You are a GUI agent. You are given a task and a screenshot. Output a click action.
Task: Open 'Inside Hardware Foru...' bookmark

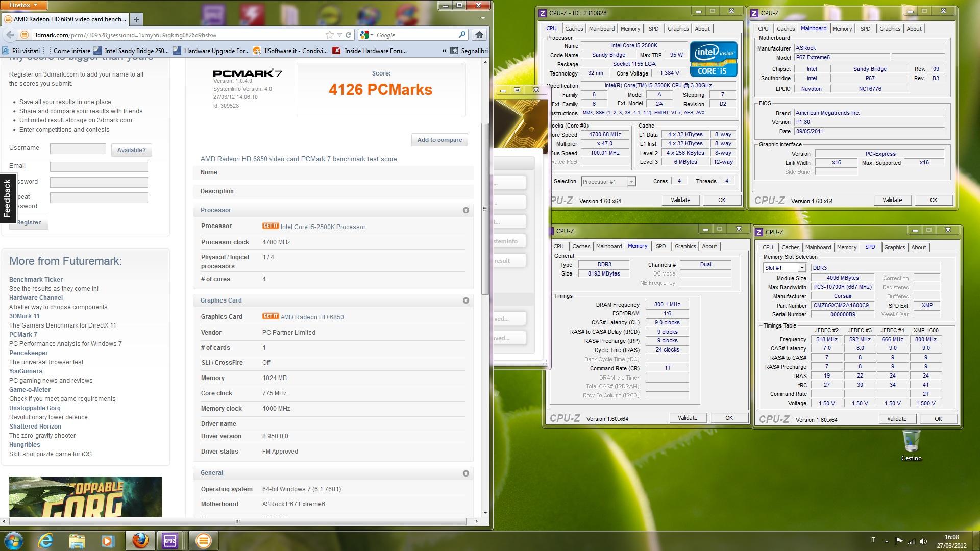[370, 51]
